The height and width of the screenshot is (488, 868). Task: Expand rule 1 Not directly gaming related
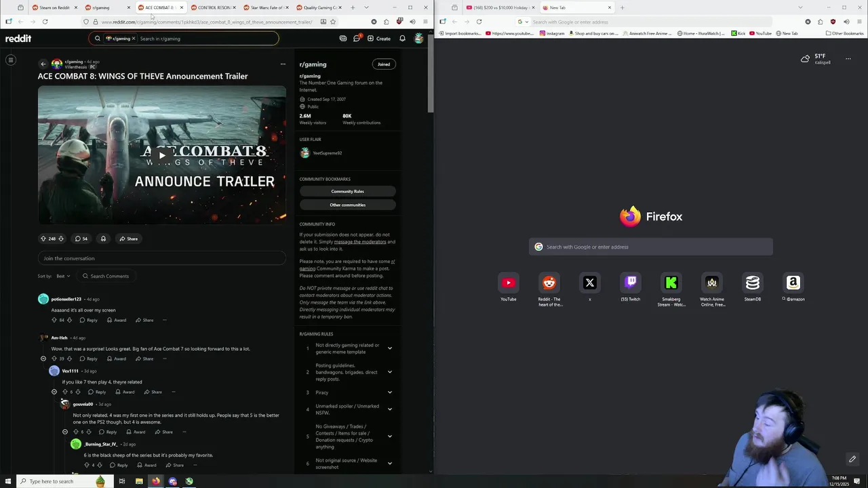[389, 348]
